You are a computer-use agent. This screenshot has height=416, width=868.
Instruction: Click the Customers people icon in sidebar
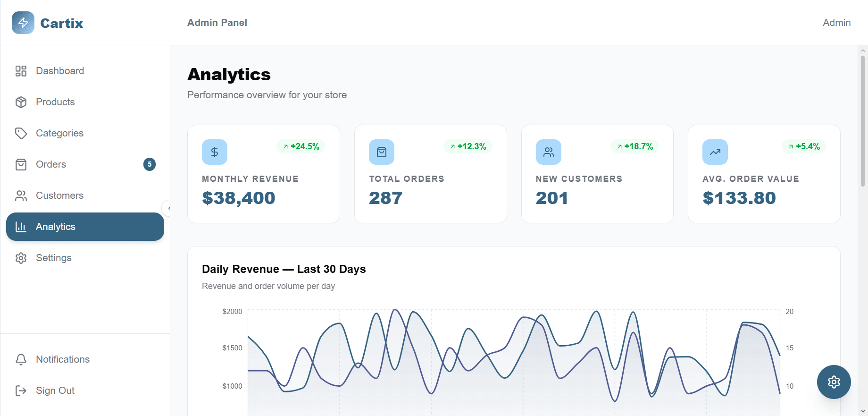(x=21, y=195)
